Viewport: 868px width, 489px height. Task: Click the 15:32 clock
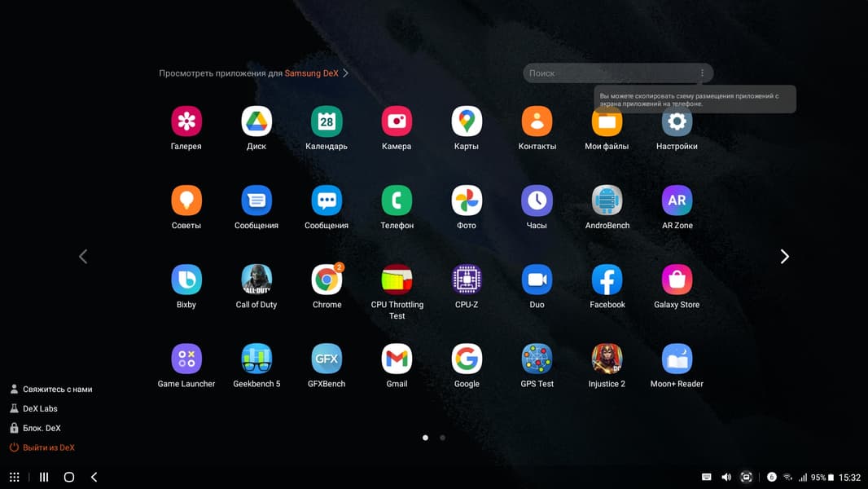pyautogui.click(x=850, y=478)
